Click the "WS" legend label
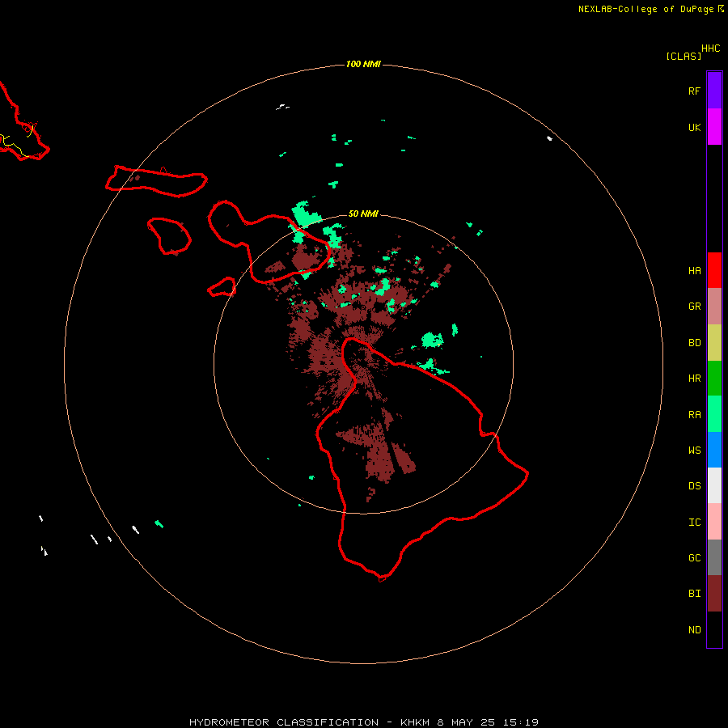This screenshot has width=728, height=728. point(694,451)
